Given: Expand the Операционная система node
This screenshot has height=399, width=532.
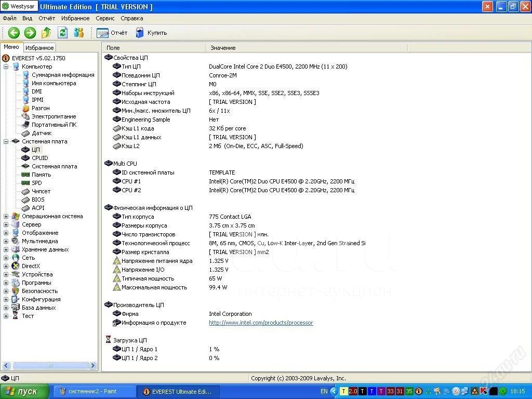Looking at the screenshot, I should click(6, 216).
